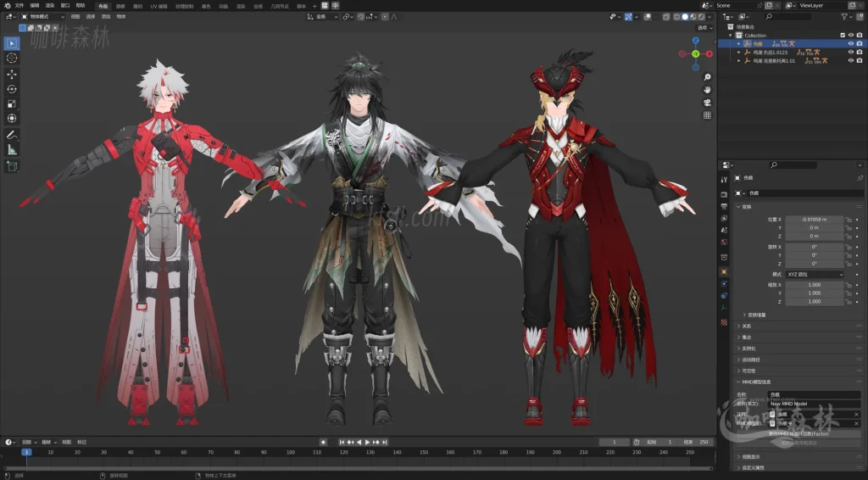The width and height of the screenshot is (868, 480).
Task: Open the Output properties tab
Action: pyautogui.click(x=724, y=207)
